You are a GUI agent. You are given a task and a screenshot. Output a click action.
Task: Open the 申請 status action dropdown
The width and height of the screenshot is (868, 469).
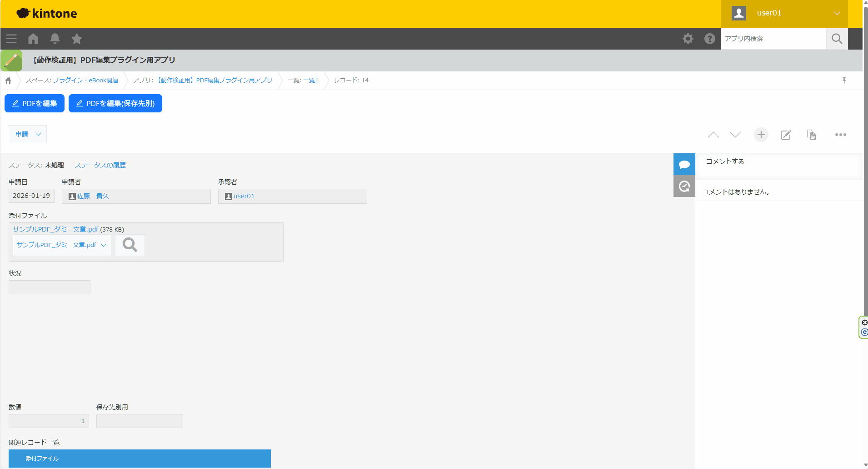click(x=27, y=134)
